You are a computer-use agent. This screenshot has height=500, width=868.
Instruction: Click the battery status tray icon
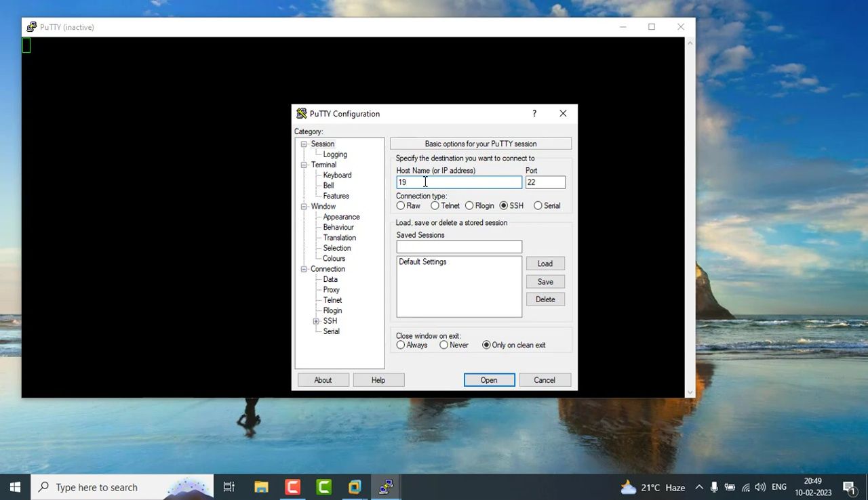click(730, 487)
